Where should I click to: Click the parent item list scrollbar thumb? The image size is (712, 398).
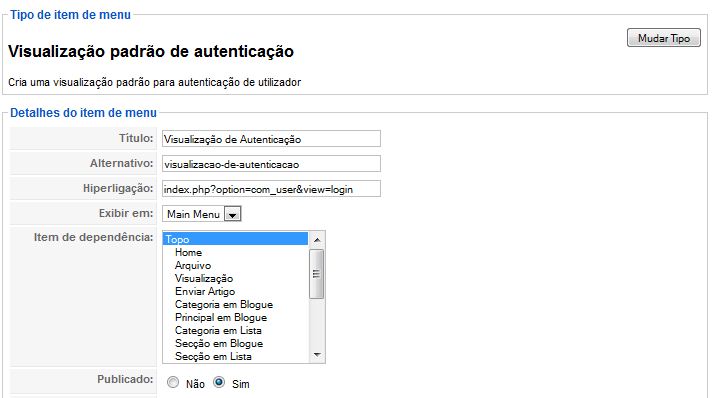click(x=316, y=274)
